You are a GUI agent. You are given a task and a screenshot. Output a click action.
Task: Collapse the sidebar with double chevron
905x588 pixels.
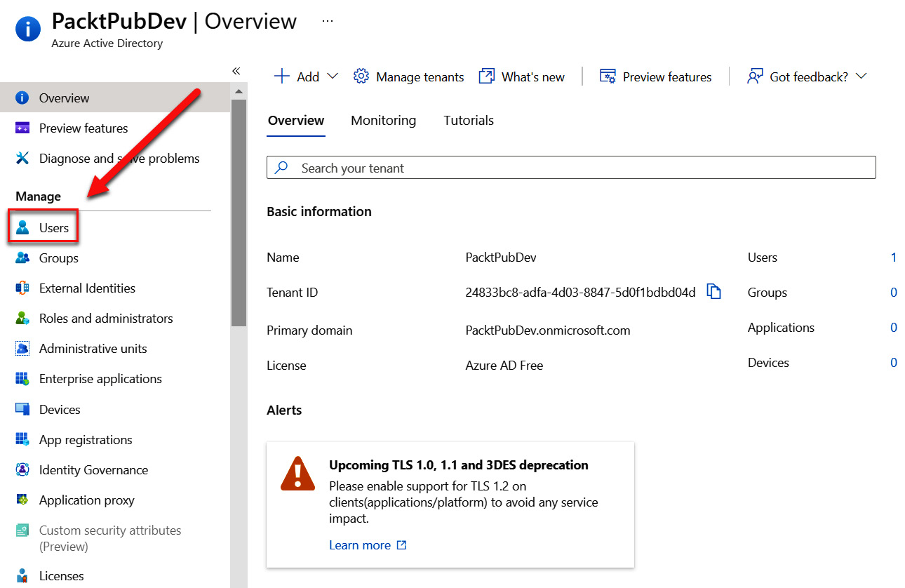[236, 71]
